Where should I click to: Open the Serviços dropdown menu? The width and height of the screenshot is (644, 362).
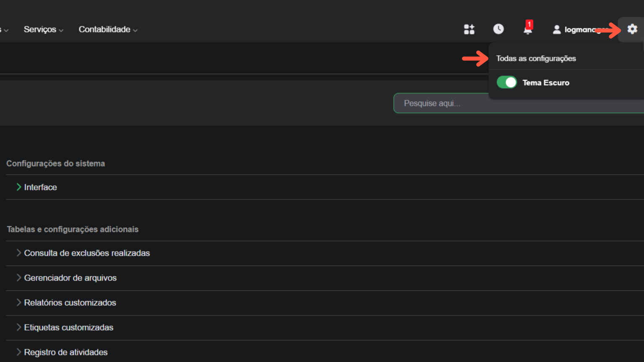click(40, 29)
